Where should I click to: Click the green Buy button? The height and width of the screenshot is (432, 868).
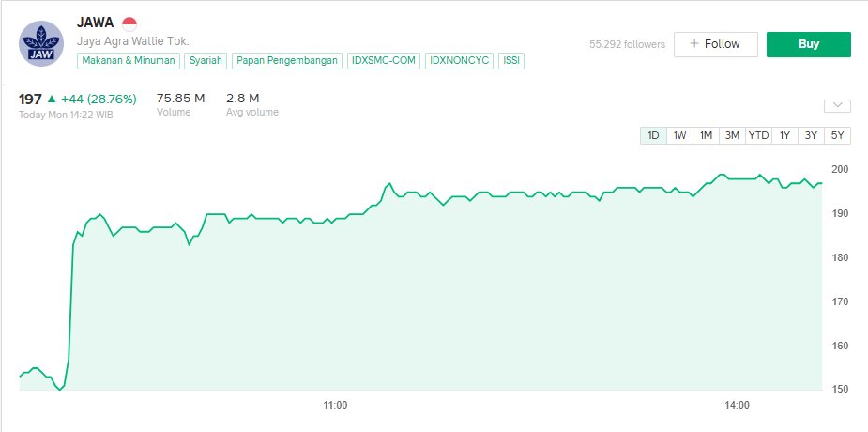tap(808, 44)
